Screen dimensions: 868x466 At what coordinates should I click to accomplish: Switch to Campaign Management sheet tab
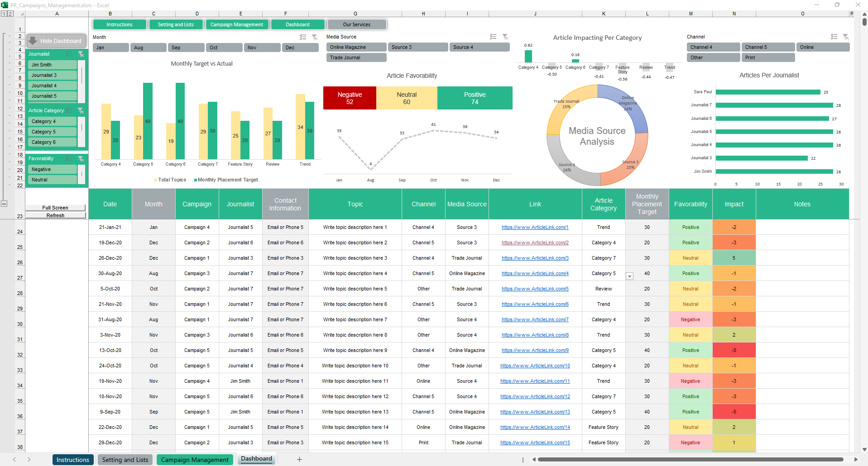click(195, 460)
